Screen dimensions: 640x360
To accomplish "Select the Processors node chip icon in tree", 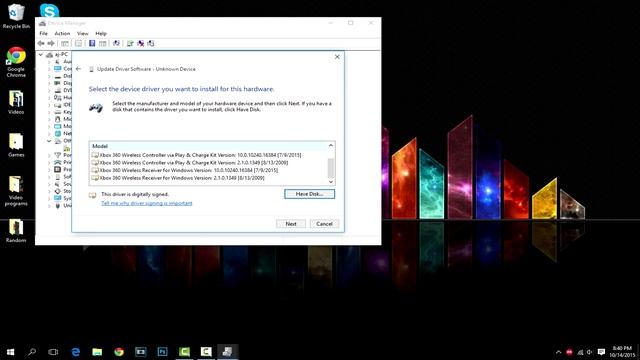I will point(58,169).
